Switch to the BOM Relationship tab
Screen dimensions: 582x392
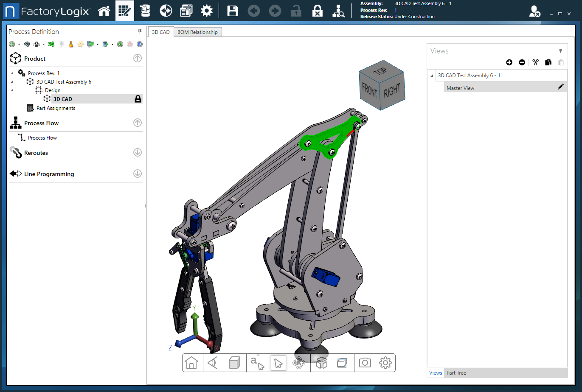[197, 31]
